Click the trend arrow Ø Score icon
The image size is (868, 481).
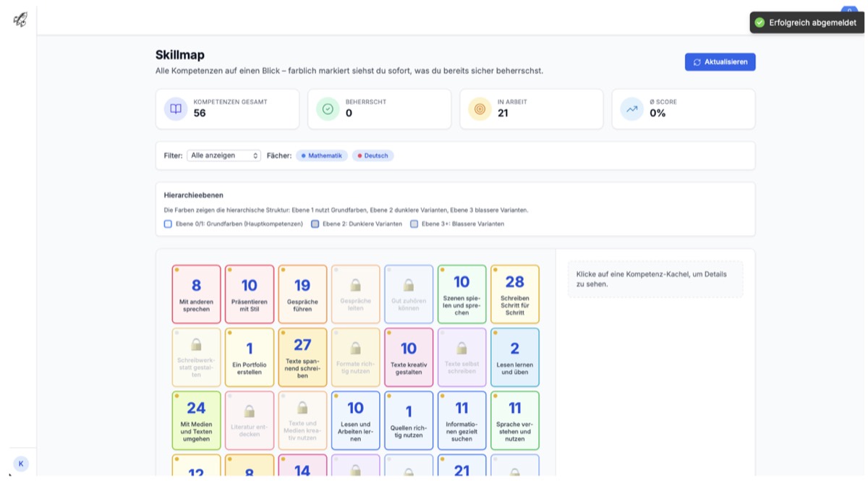631,109
